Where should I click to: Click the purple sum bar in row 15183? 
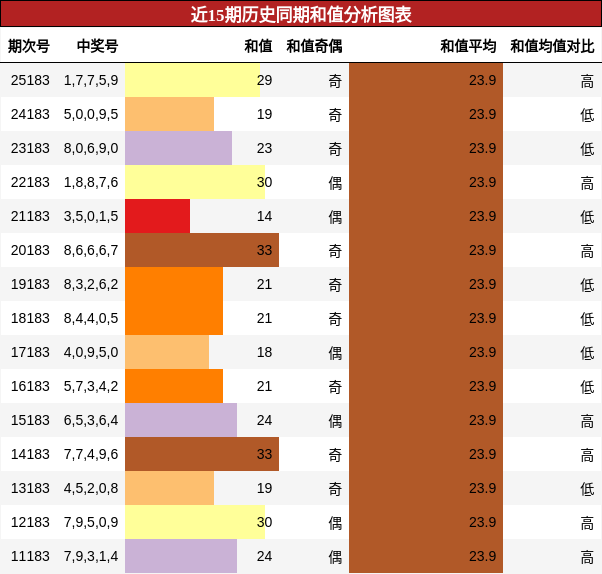click(x=181, y=420)
